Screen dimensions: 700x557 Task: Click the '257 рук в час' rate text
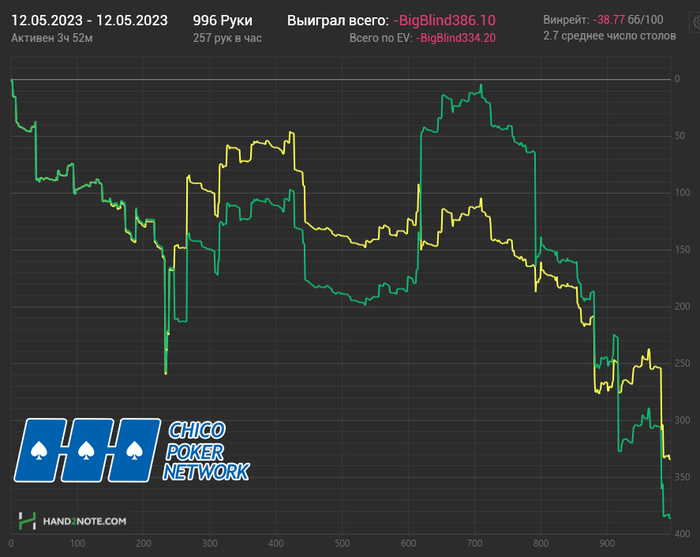point(227,38)
